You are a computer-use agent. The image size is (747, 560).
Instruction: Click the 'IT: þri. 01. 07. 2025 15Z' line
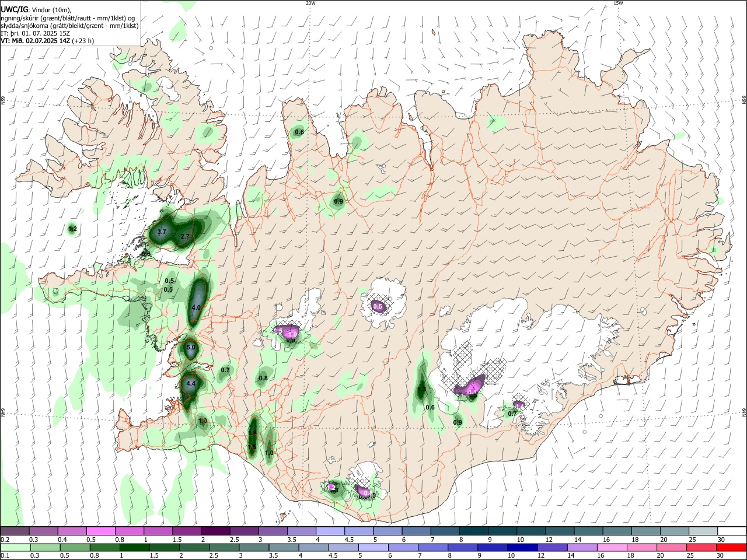(35, 33)
